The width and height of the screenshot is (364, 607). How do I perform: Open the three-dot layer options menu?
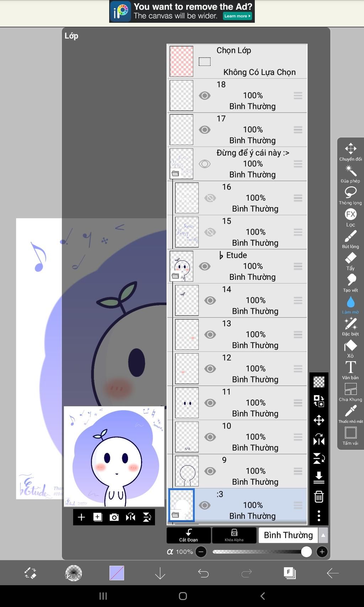(319, 516)
